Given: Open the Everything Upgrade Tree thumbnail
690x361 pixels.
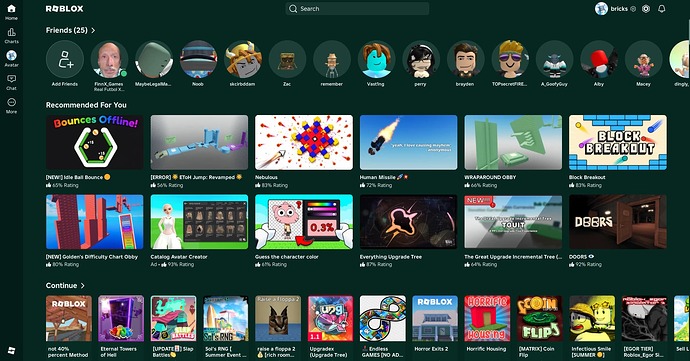Looking at the screenshot, I should (408, 222).
